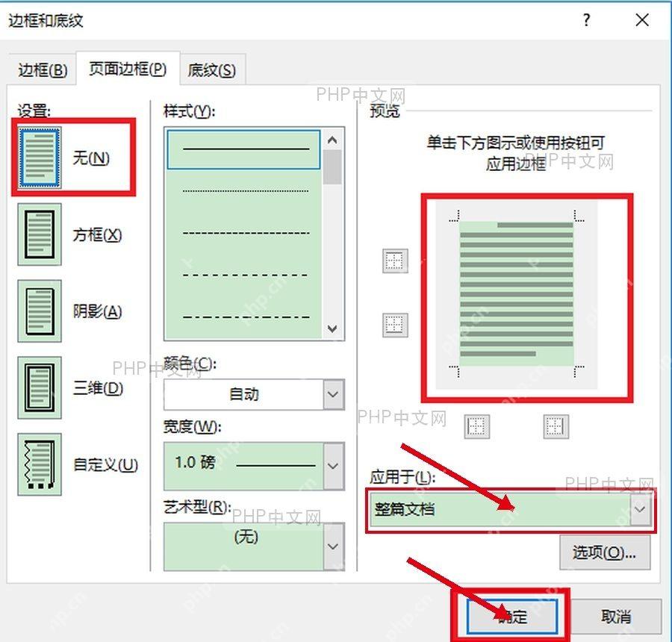Close the 边框和底纹 dialog
The image size is (672, 642).
pos(642,19)
